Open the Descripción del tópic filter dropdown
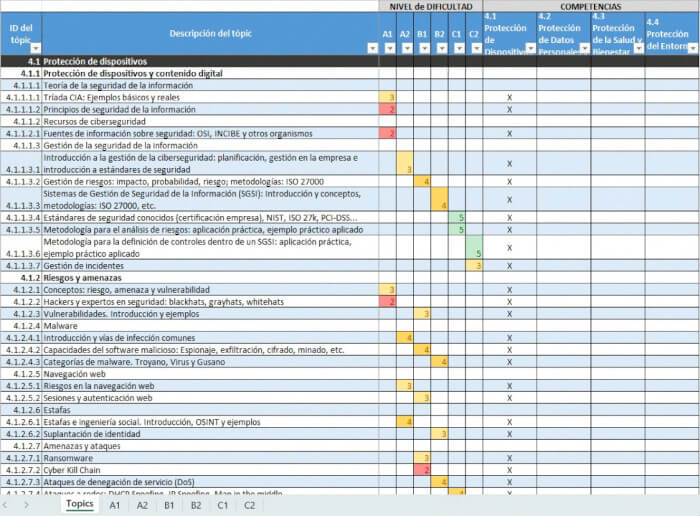The height and width of the screenshot is (516, 700). 372,48
